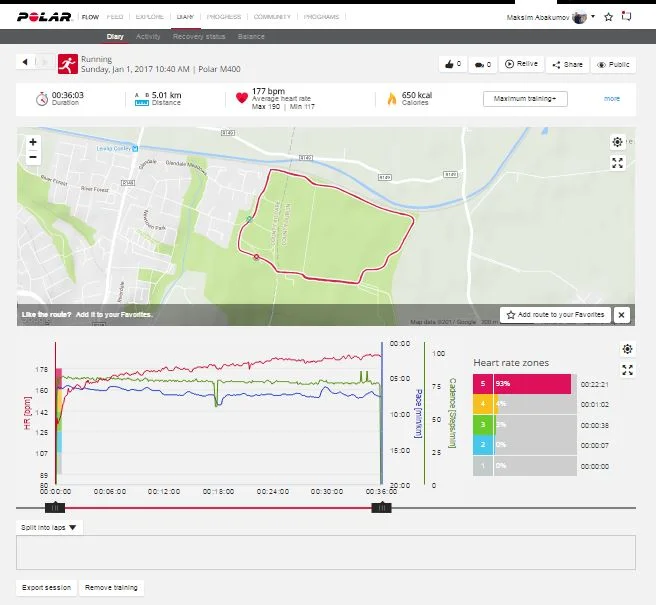Image resolution: width=656 pixels, height=605 pixels.
Task: Click the running sport icon
Action: (x=68, y=65)
